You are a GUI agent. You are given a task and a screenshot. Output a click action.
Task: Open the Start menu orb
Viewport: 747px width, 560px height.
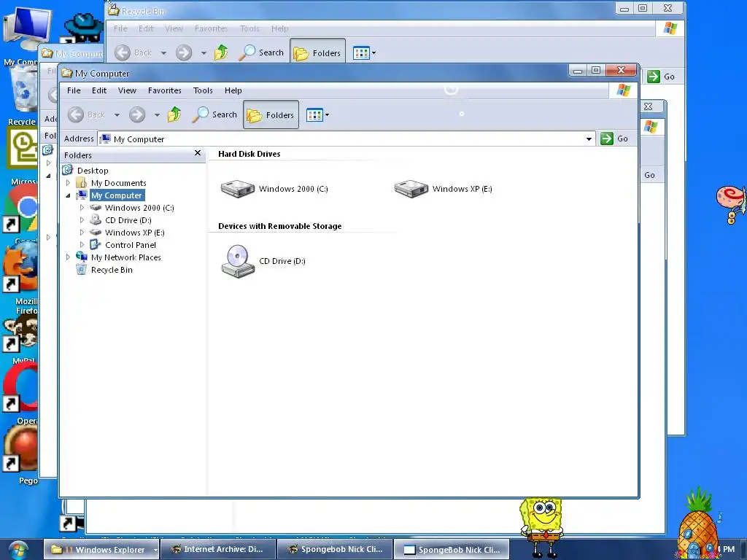[18, 550]
